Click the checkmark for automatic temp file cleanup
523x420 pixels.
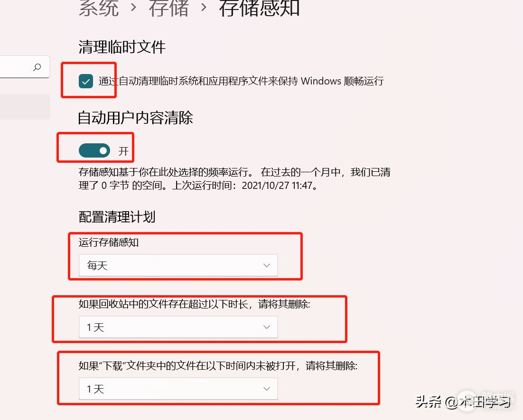coord(86,81)
